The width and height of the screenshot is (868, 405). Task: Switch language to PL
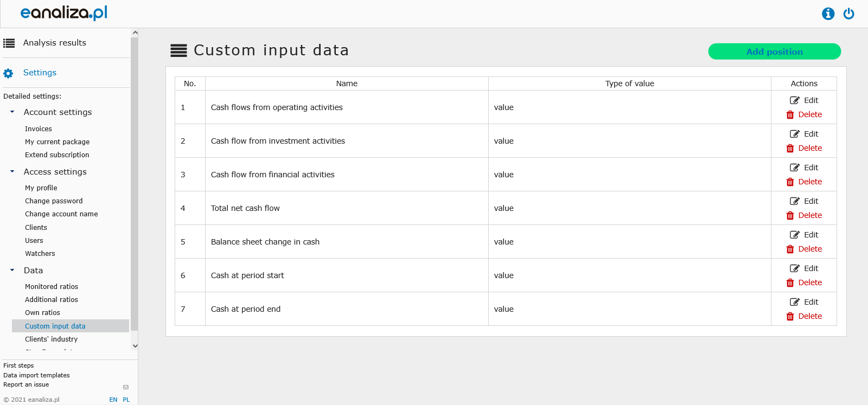click(126, 400)
